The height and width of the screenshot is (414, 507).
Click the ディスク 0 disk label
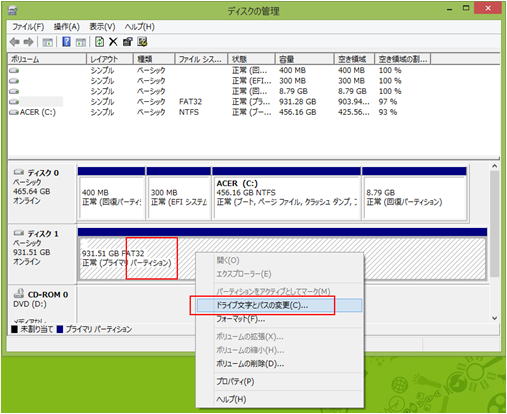click(x=43, y=173)
